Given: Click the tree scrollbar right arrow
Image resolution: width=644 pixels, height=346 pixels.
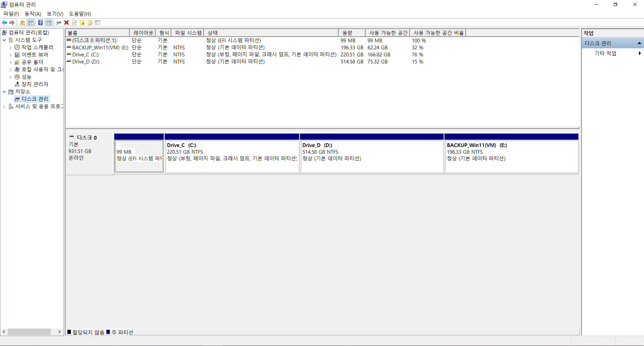Looking at the screenshot, I should tap(59, 332).
